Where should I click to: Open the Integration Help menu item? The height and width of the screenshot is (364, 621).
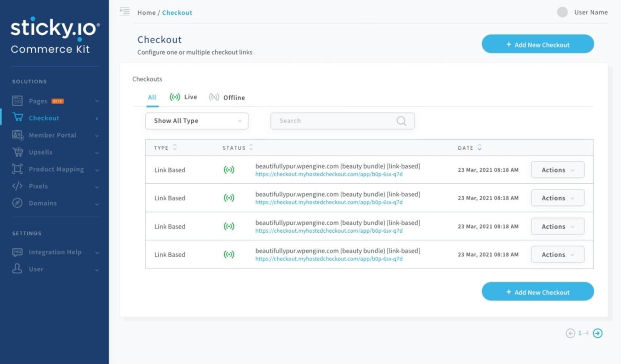point(55,252)
